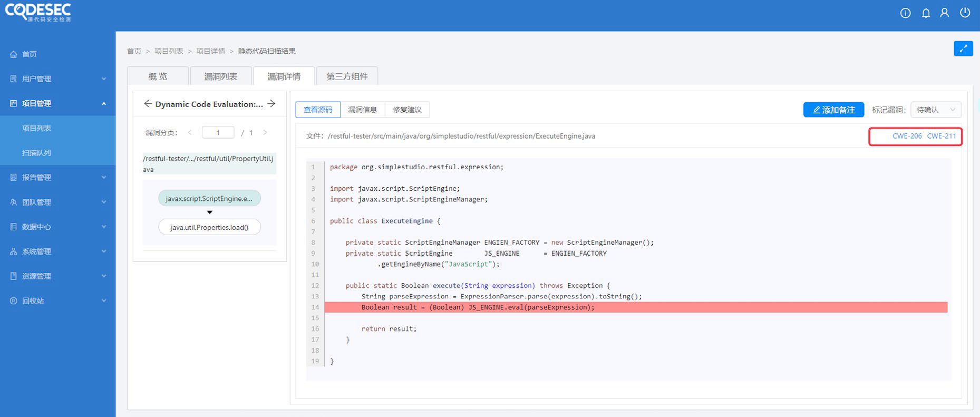The width and height of the screenshot is (980, 417).
Task: Select the java.util.Properties.load() trace node
Action: 209,227
